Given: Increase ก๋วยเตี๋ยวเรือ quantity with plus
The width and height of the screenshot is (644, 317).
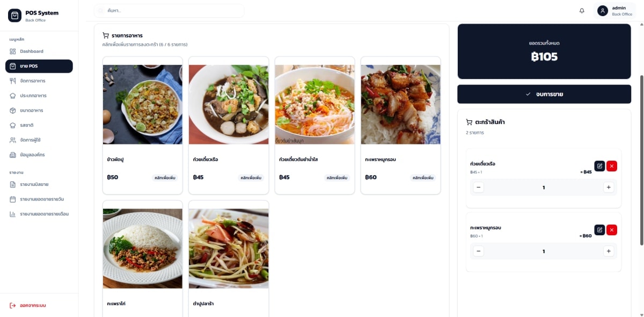Looking at the screenshot, I should tap(609, 187).
